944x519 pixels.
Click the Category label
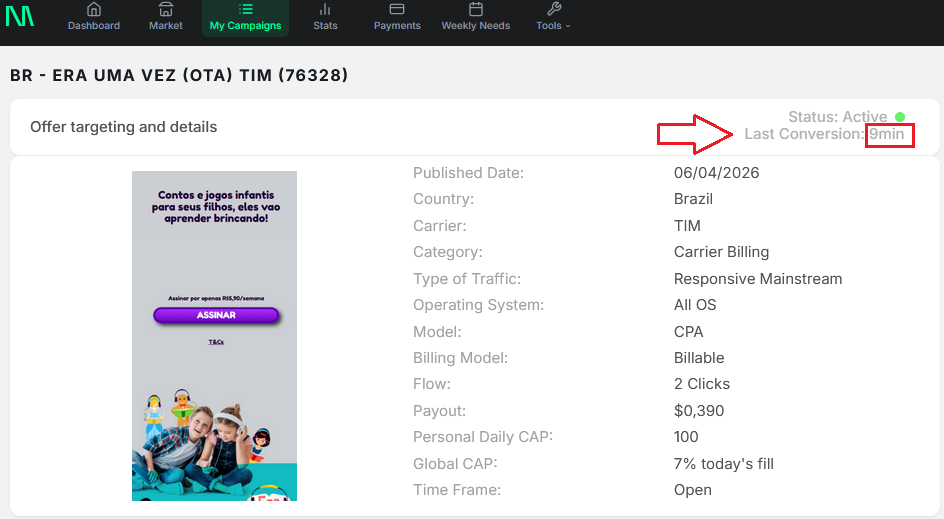pos(447,252)
